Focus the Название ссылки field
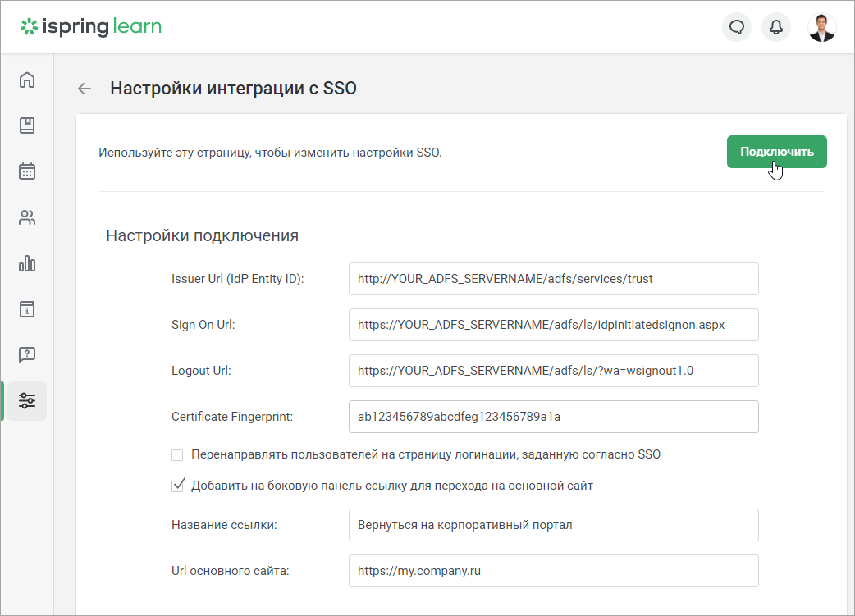855x616 pixels. coord(554,525)
